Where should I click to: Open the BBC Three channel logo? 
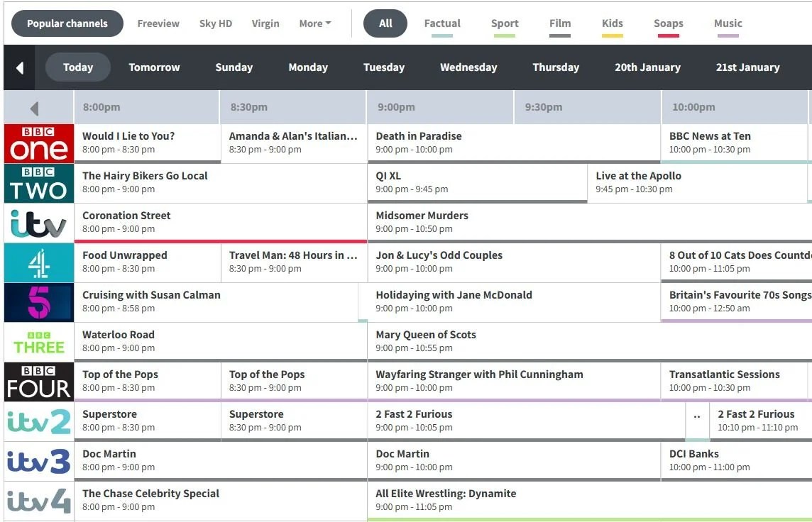(x=39, y=342)
